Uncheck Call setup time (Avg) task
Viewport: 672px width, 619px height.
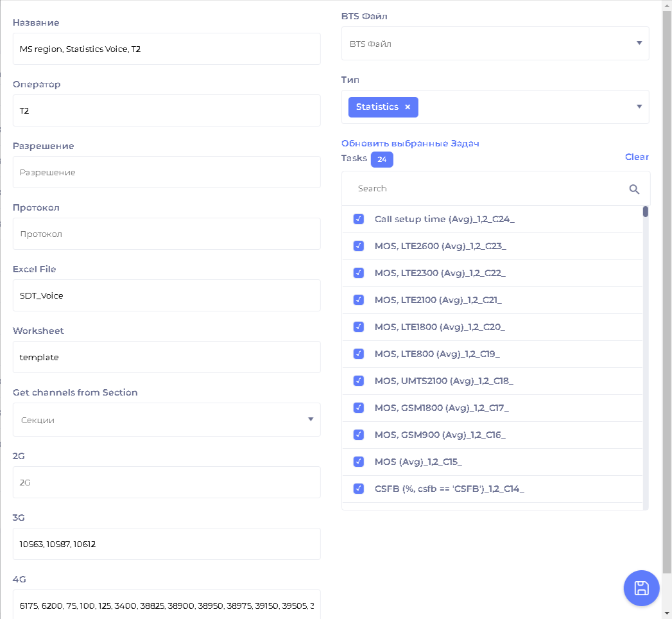pos(359,220)
